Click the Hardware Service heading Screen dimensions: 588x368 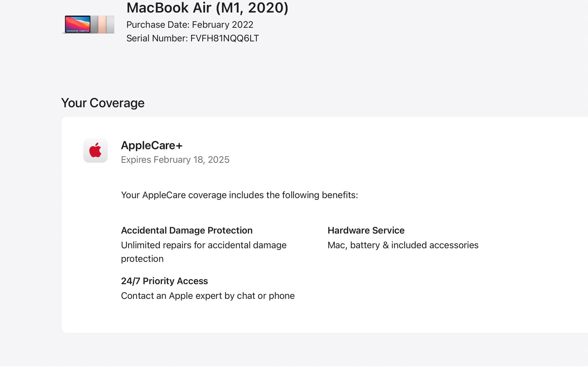[366, 230]
